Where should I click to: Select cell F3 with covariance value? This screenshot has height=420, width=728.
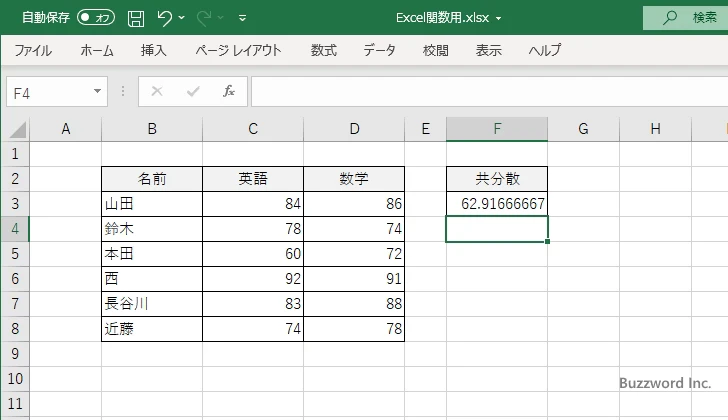pyautogui.click(x=497, y=204)
